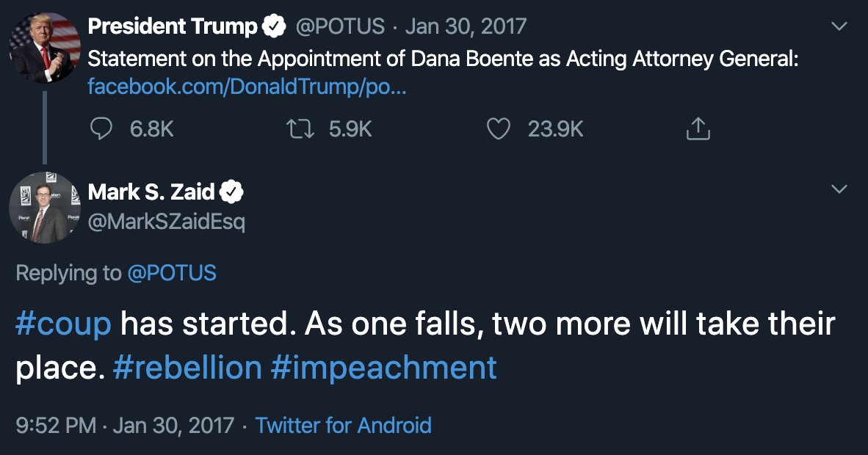The width and height of the screenshot is (868, 455).
Task: Share the President Trump tweet
Action: click(698, 129)
